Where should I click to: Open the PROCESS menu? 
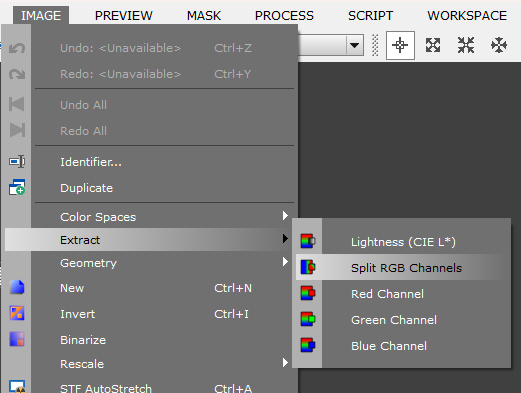(284, 16)
